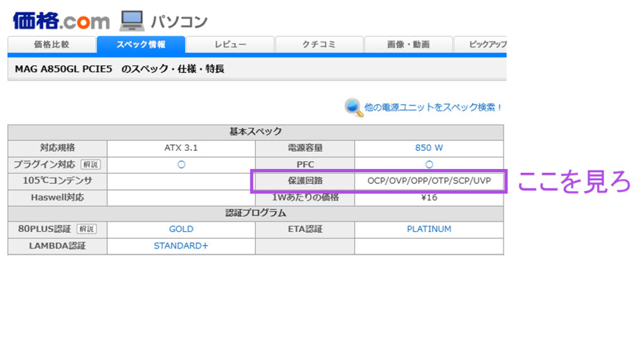
Task: Click the LAMBDA認証 label cell
Action: tap(57, 246)
